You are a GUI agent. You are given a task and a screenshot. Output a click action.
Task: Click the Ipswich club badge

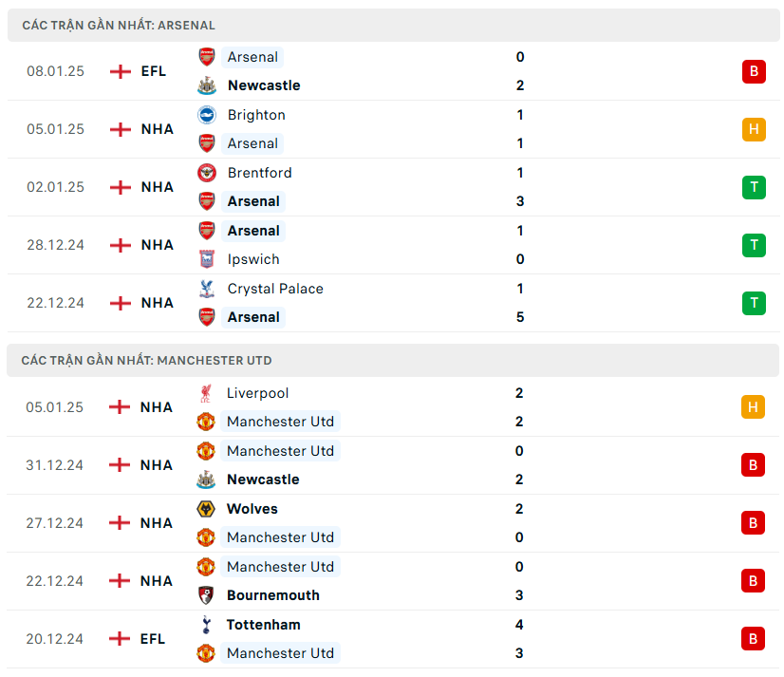pos(206,259)
